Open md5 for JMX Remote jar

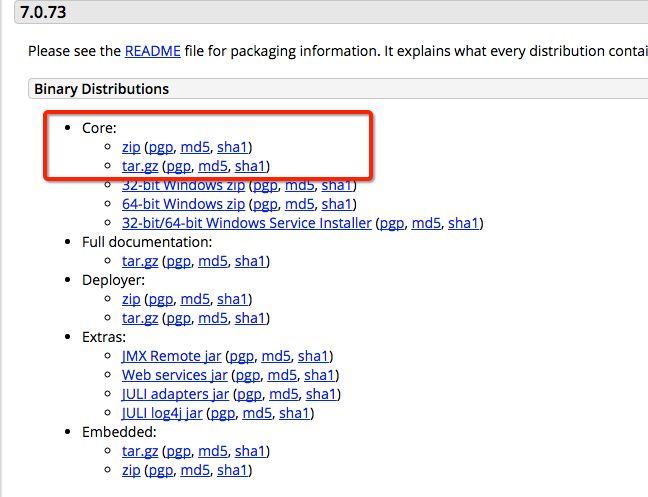click(x=276, y=356)
